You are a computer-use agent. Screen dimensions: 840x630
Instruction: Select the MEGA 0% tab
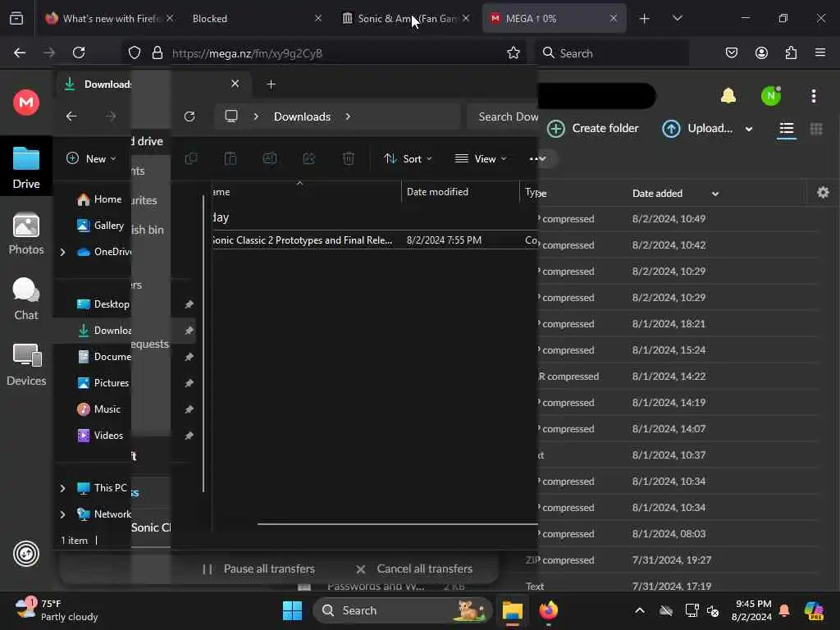pos(553,18)
